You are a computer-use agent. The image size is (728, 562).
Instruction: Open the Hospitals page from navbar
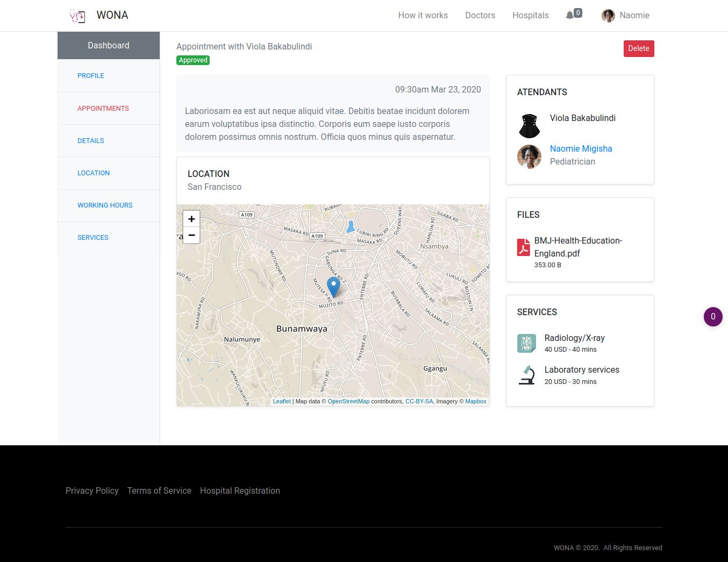tap(530, 16)
